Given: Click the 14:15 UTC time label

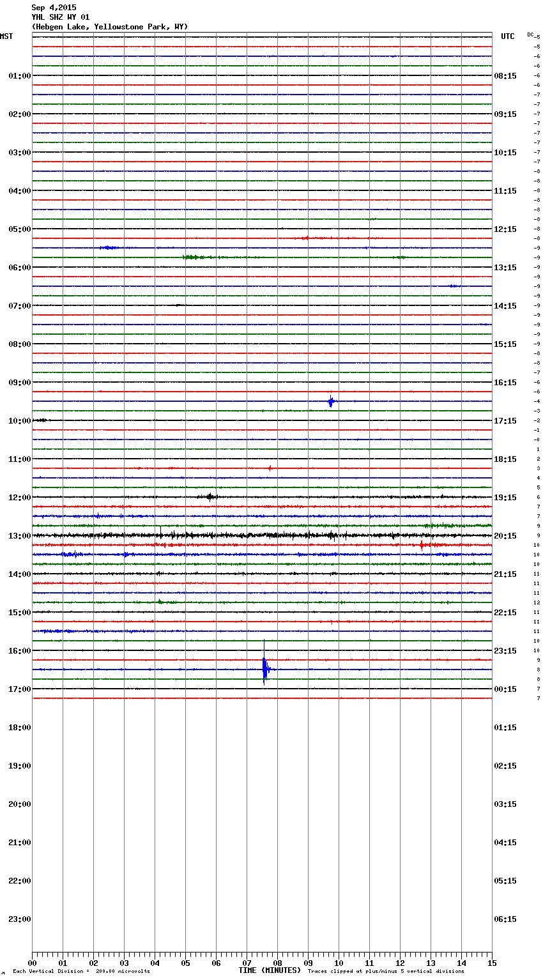Looking at the screenshot, I should click(505, 306).
